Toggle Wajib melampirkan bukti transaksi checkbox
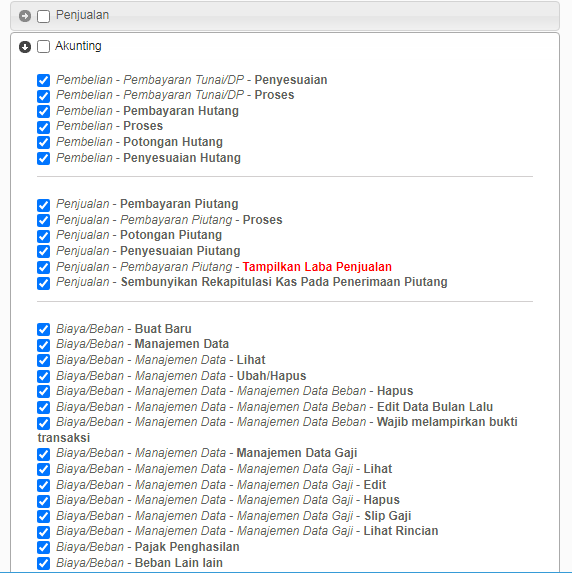572x573 pixels. tap(43, 423)
